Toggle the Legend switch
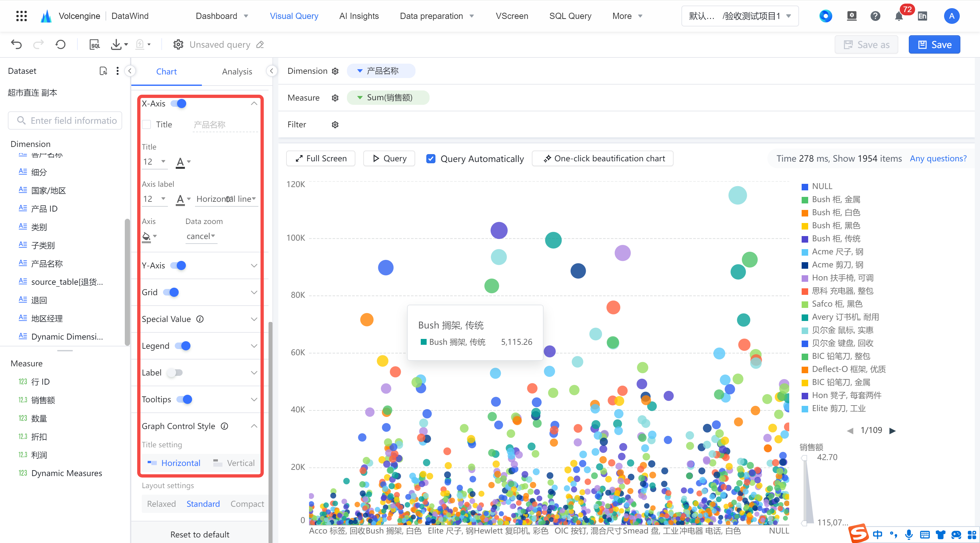Image resolution: width=980 pixels, height=543 pixels. (x=183, y=346)
